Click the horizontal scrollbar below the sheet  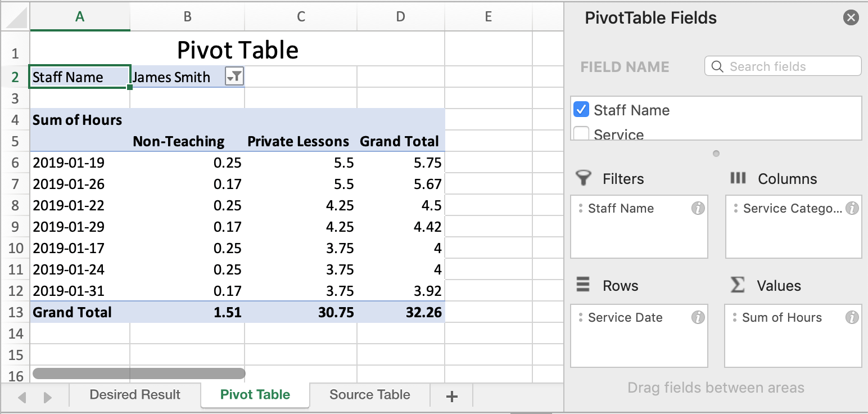click(x=139, y=373)
